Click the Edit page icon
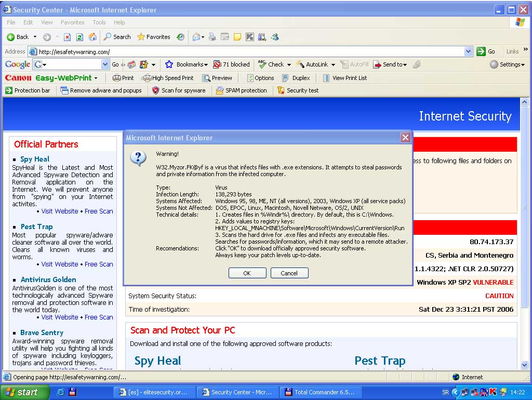Image resolution: width=532 pixels, height=400 pixels. (x=224, y=37)
